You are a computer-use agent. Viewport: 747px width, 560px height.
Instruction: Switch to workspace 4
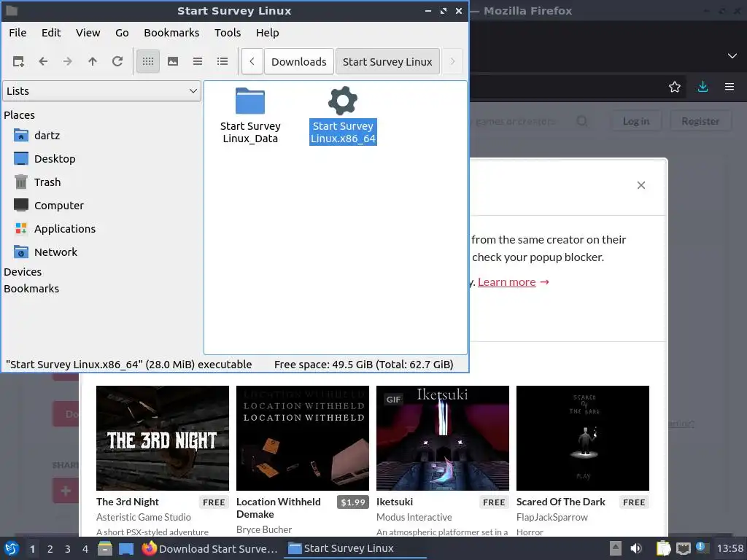85,549
